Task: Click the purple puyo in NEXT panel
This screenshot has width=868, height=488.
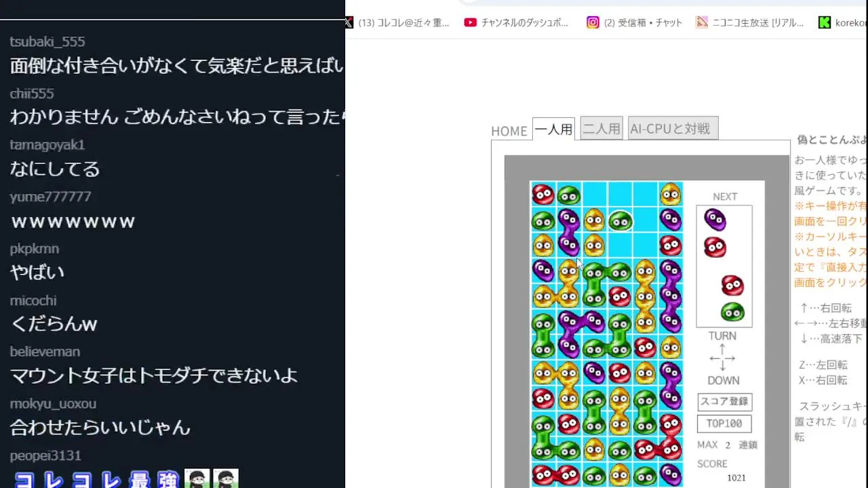Action: tap(715, 220)
